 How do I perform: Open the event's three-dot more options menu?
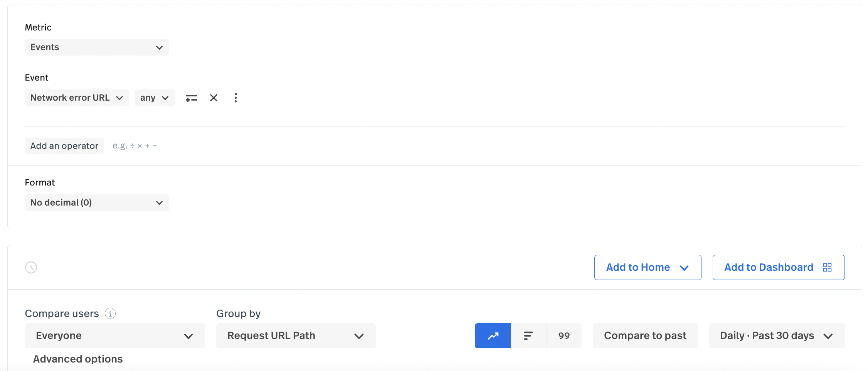click(236, 98)
